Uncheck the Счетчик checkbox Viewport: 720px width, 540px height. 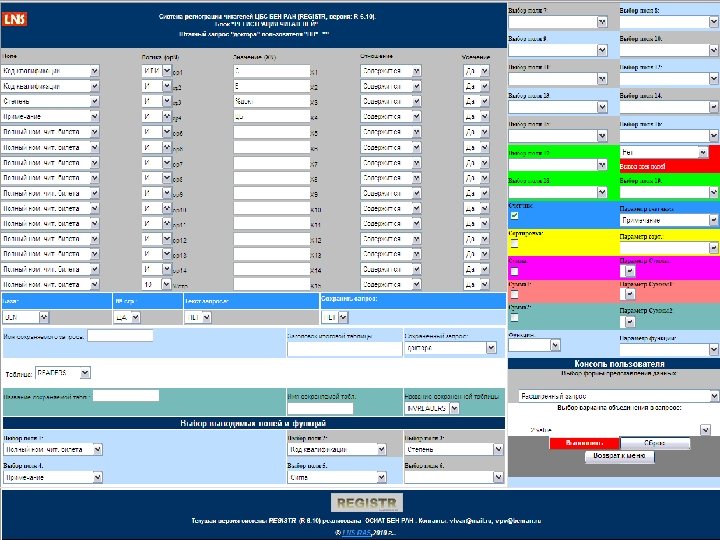click(514, 216)
